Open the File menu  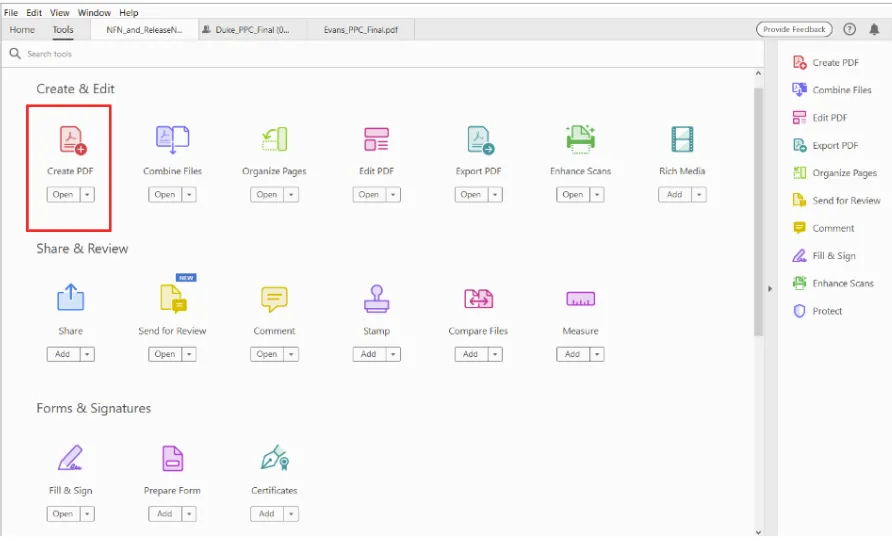(x=11, y=12)
